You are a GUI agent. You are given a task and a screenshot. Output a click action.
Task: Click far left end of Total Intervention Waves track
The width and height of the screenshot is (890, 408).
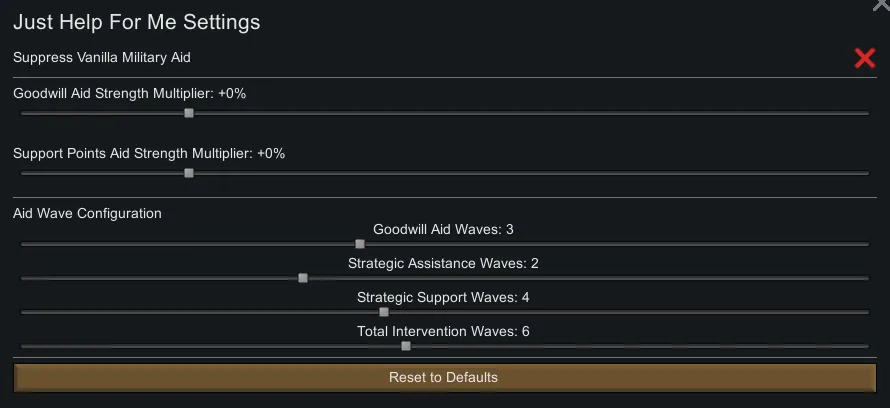(x=24, y=346)
